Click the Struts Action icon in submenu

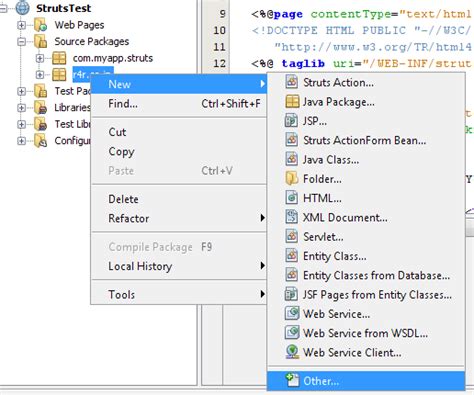(292, 82)
